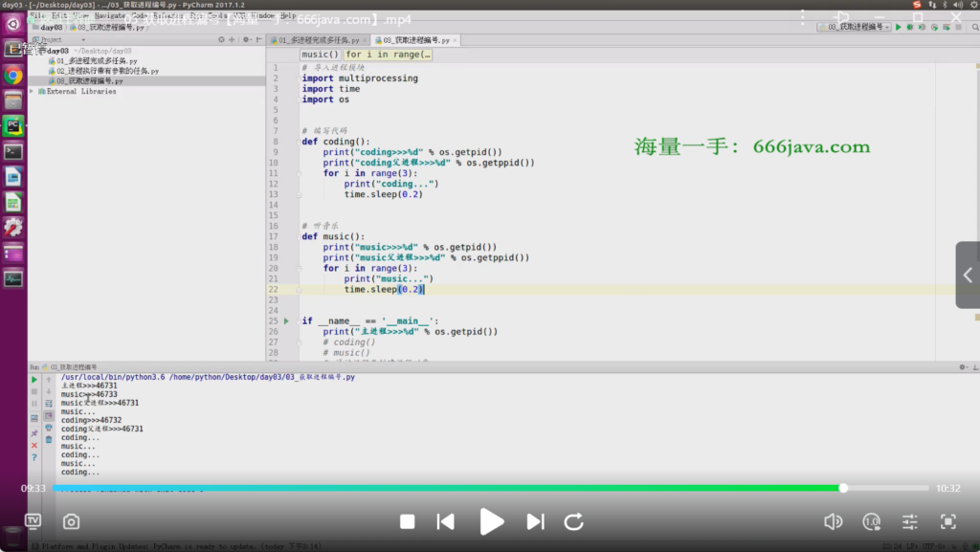980x552 pixels.
Task: Play the video with the center play button
Action: coord(491,521)
